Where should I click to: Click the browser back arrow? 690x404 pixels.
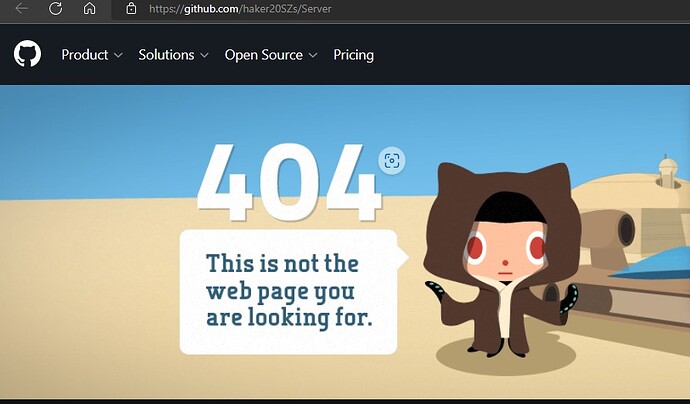coord(21,8)
